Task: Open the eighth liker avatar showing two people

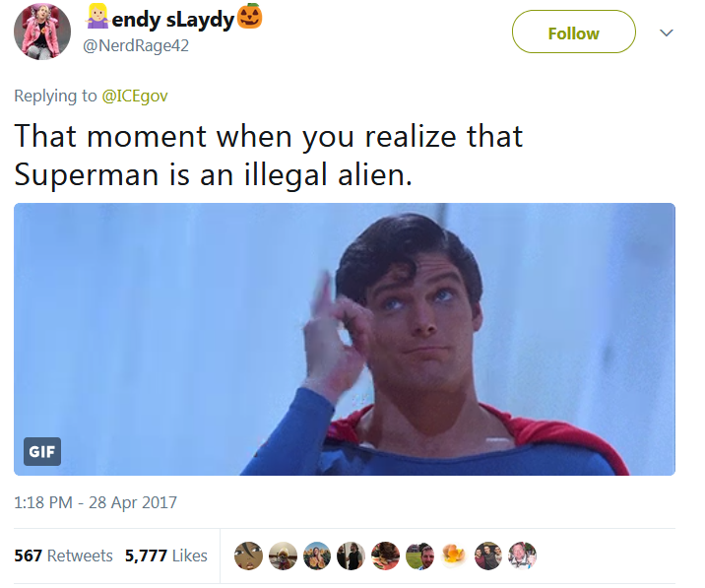Action: (x=488, y=555)
